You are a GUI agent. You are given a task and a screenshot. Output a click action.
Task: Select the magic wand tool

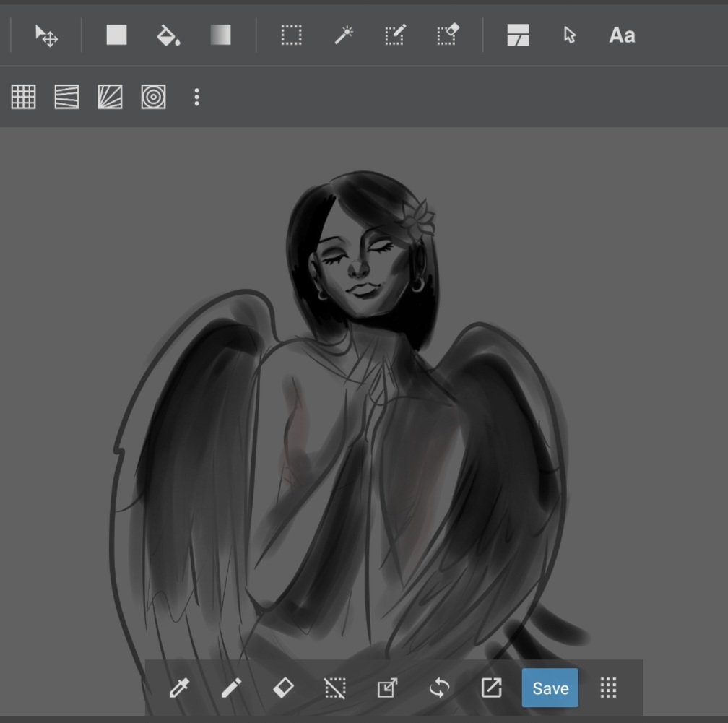pos(344,35)
